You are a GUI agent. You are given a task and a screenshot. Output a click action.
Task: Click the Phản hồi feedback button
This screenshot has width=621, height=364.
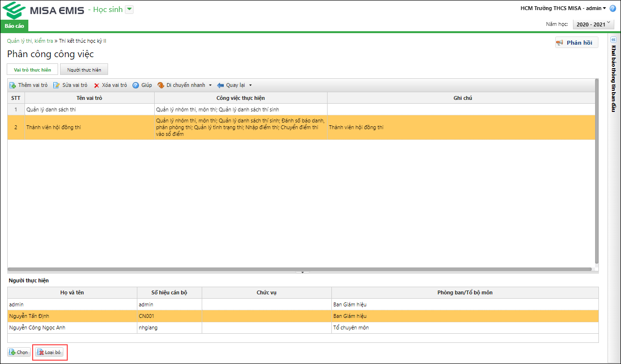[577, 43]
